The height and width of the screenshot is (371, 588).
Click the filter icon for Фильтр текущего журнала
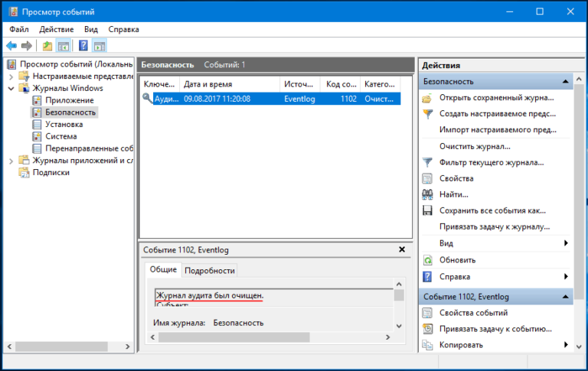pyautogui.click(x=427, y=162)
